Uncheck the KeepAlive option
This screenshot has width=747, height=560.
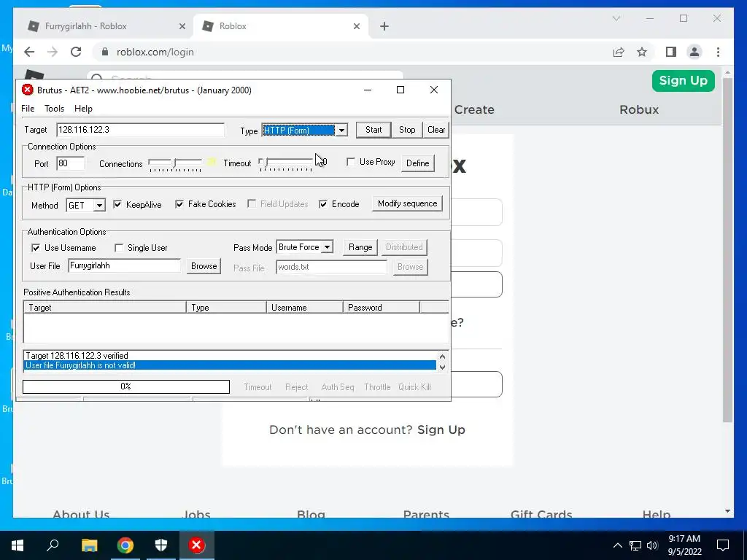click(117, 204)
